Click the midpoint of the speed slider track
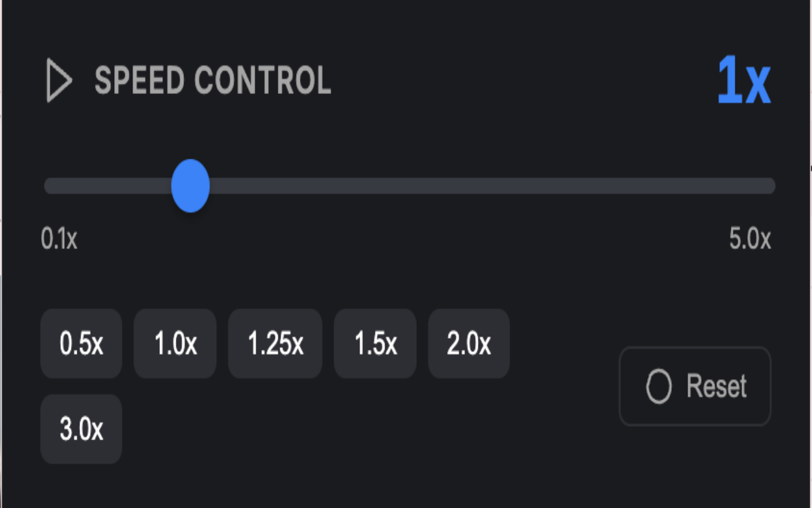This screenshot has width=812, height=508. point(410,185)
